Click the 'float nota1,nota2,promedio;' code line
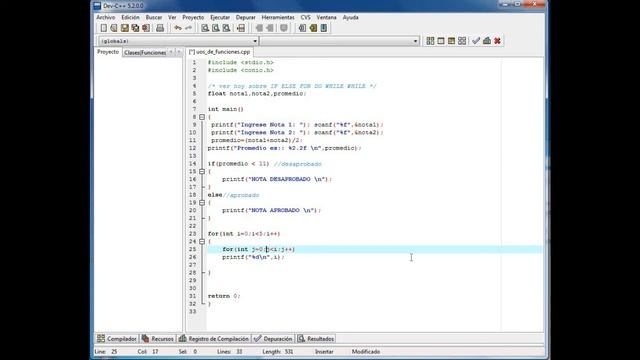Image resolution: width=640 pixels, height=360 pixels. [x=257, y=94]
